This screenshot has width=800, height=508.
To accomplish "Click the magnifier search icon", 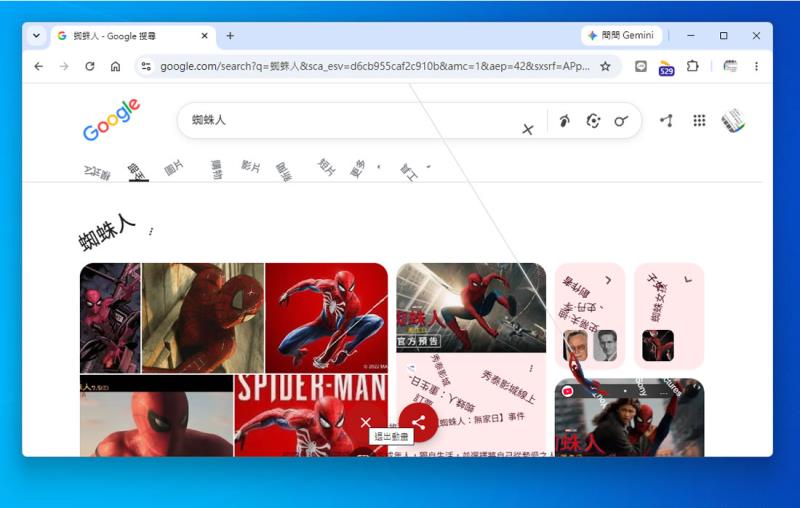I will (x=621, y=121).
